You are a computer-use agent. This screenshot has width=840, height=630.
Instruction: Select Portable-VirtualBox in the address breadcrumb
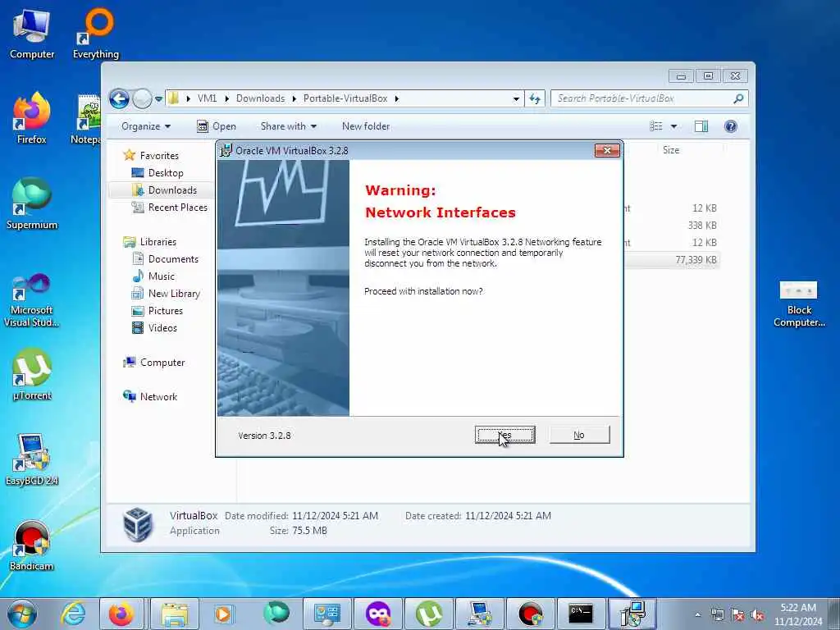[345, 98]
